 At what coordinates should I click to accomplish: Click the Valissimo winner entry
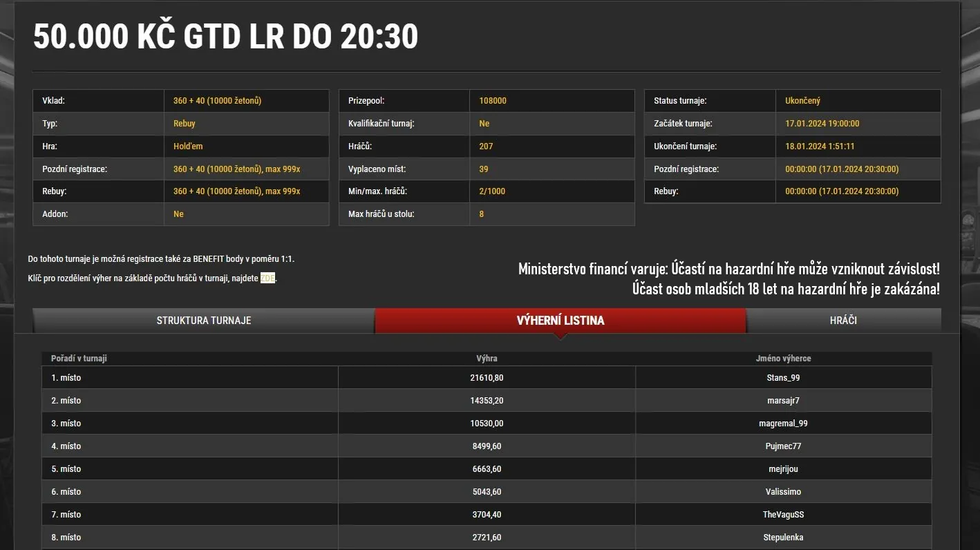pos(783,492)
